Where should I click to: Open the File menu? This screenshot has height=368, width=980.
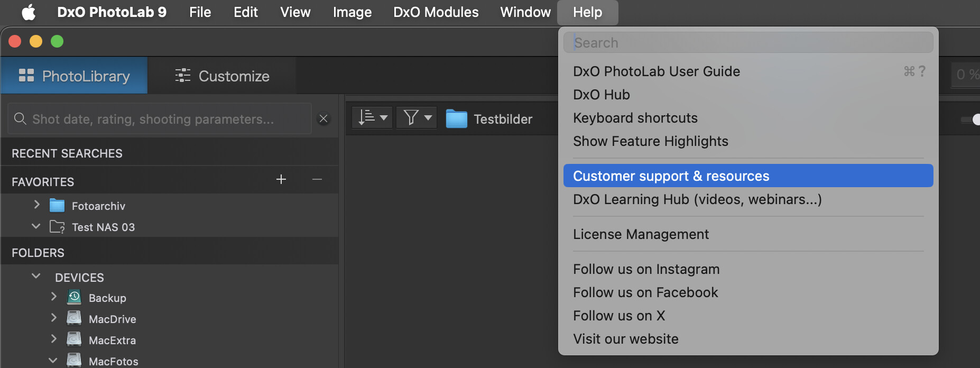(200, 12)
